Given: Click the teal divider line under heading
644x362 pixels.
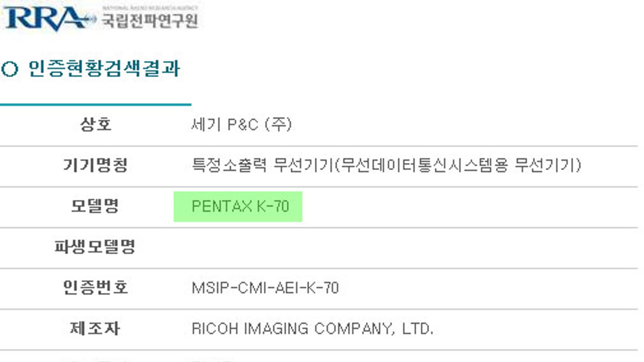Looking at the screenshot, I should (95, 105).
